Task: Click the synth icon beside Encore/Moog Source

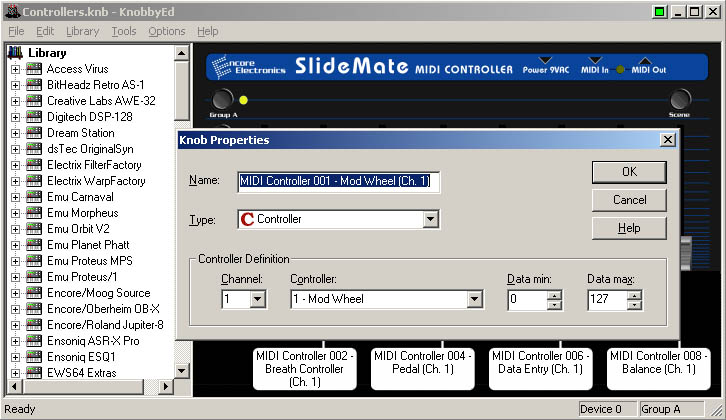Action: (34, 293)
